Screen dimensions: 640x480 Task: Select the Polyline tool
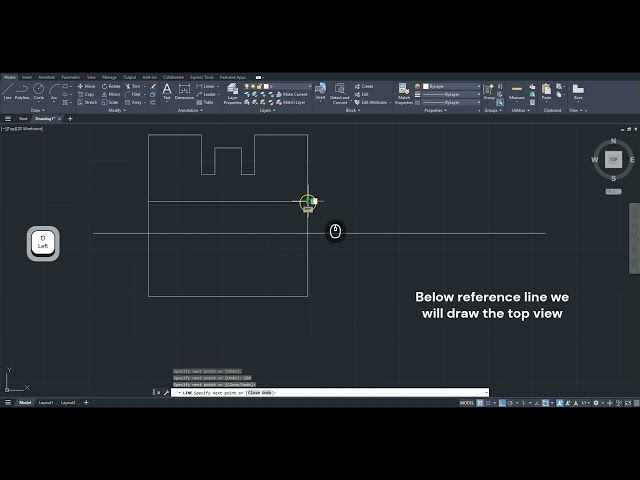(22, 91)
